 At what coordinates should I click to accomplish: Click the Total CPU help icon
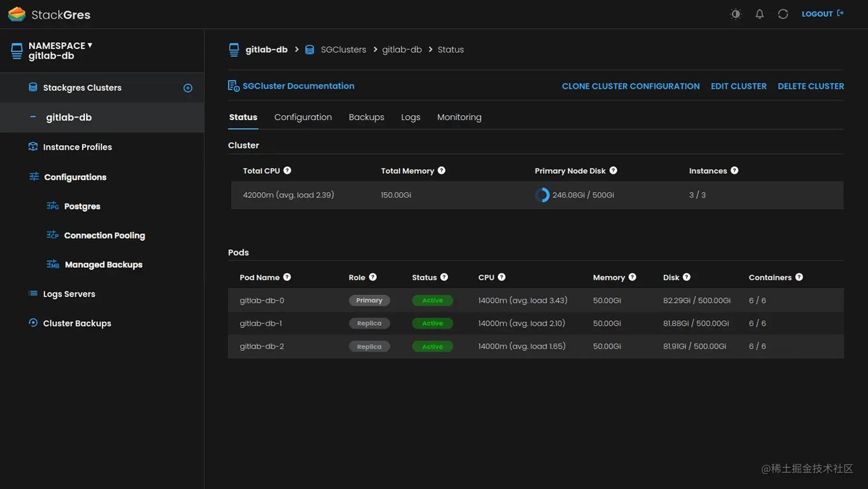(287, 171)
